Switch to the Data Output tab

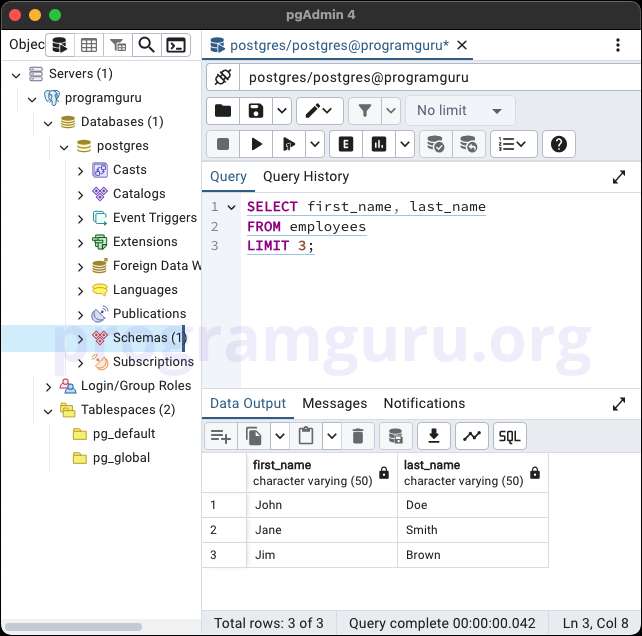click(x=248, y=403)
